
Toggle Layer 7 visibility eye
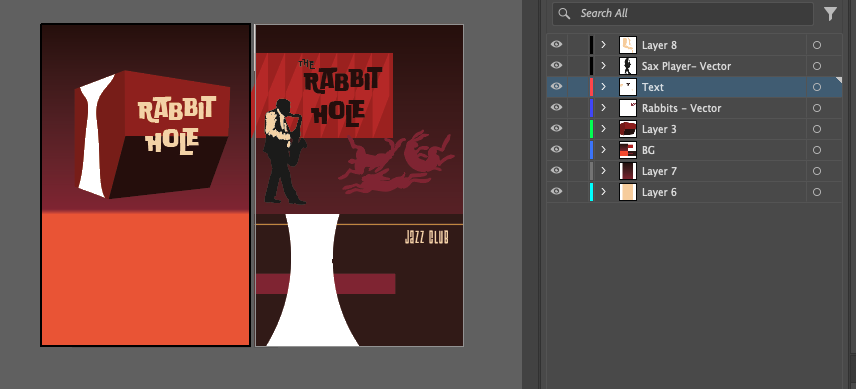tap(556, 171)
